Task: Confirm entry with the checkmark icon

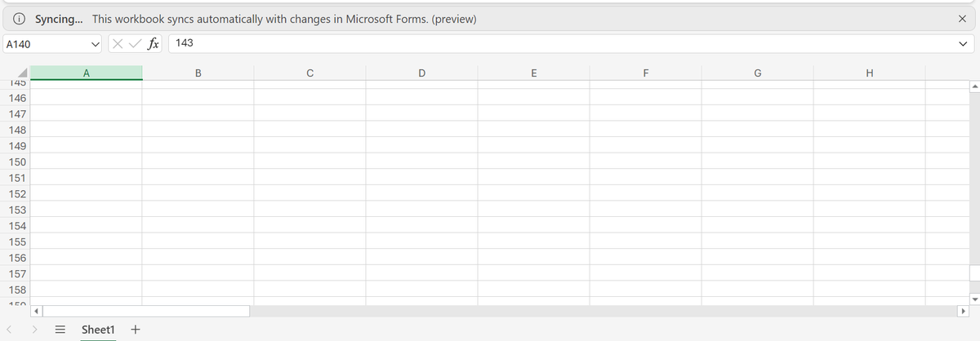Action: click(134, 44)
